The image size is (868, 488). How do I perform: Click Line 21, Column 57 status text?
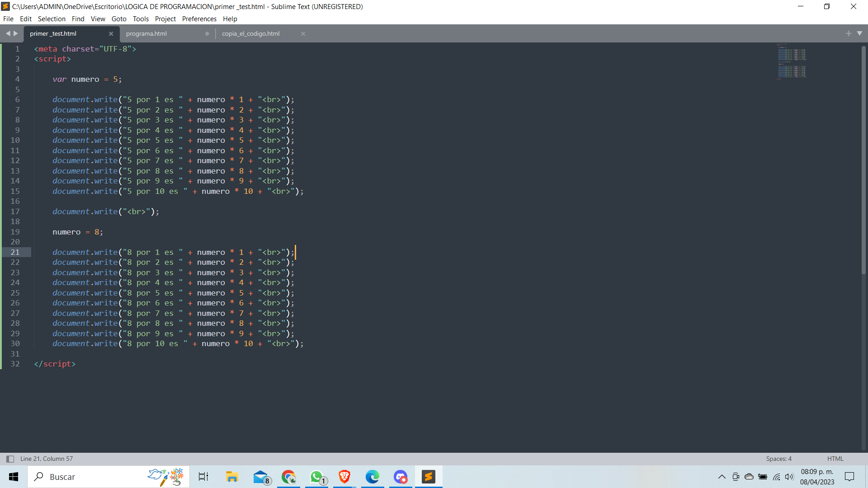tap(47, 459)
